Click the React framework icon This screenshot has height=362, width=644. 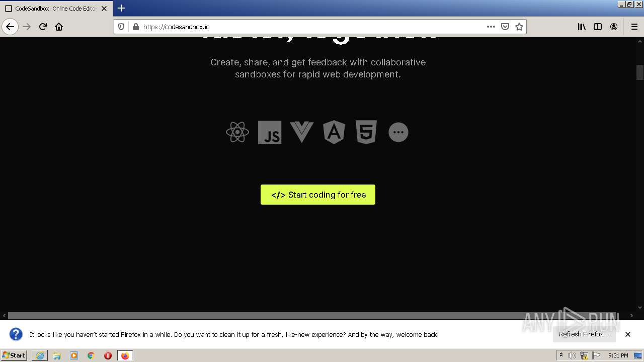237,132
